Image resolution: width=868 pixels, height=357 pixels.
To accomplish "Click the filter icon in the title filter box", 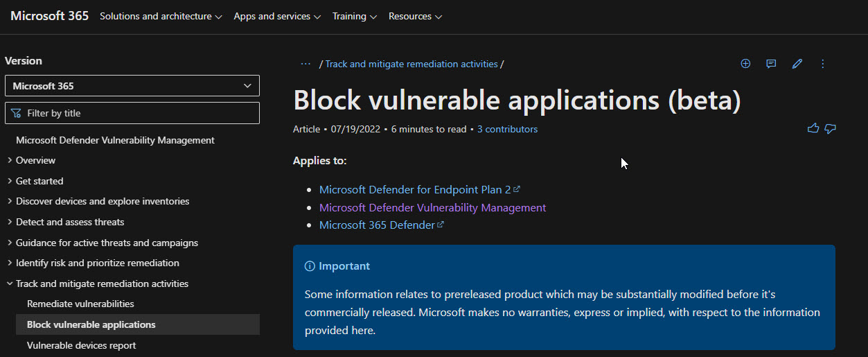I will pyautogui.click(x=17, y=113).
